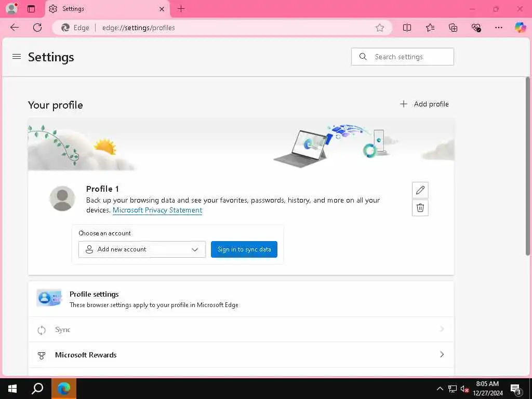Open Microsoft Privacy Statement link
The height and width of the screenshot is (399, 532).
coord(157,210)
